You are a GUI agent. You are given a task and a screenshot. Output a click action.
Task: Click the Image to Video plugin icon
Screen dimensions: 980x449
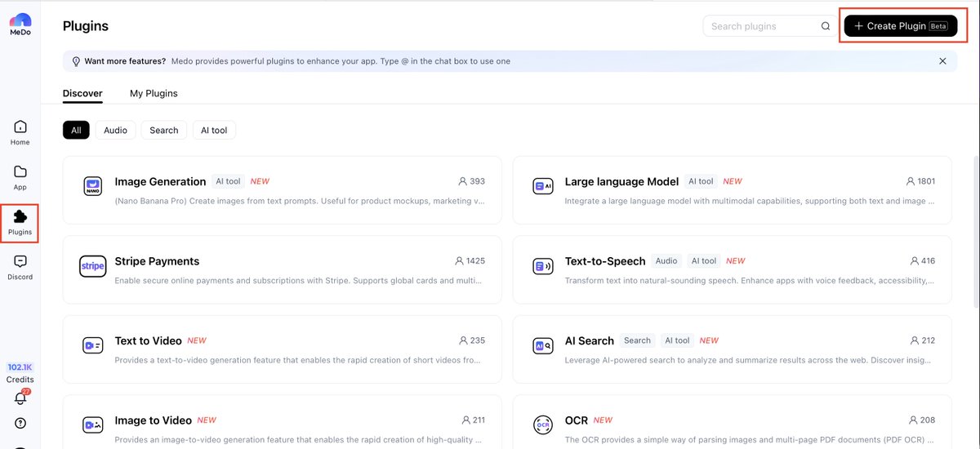(x=93, y=425)
